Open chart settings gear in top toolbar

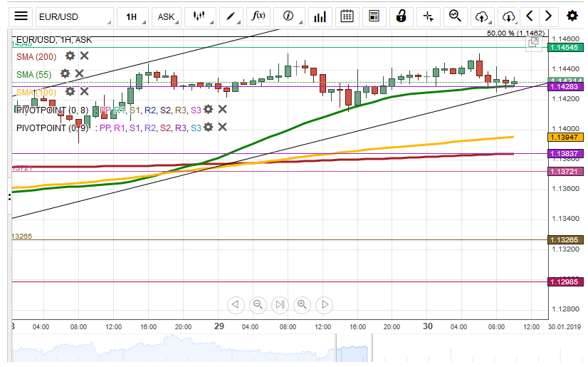pyautogui.click(x=572, y=16)
